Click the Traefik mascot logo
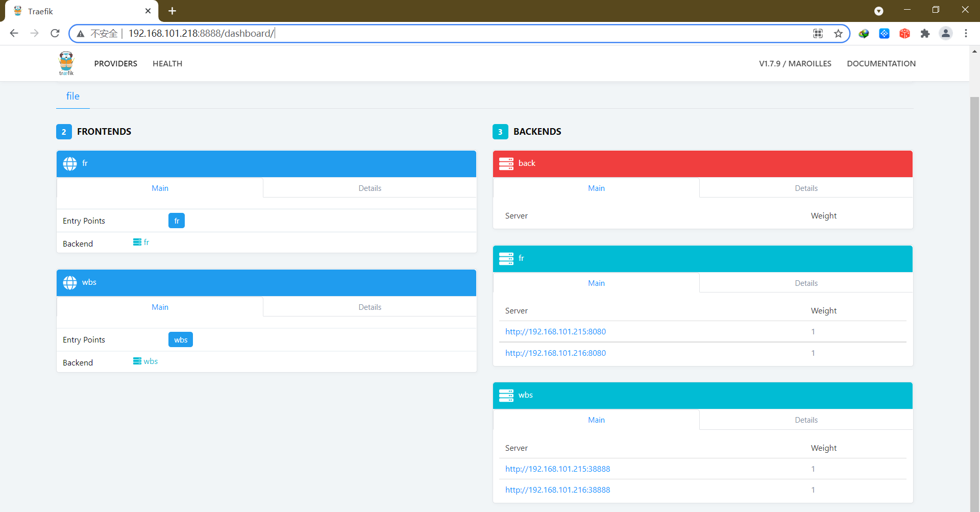 (66, 63)
